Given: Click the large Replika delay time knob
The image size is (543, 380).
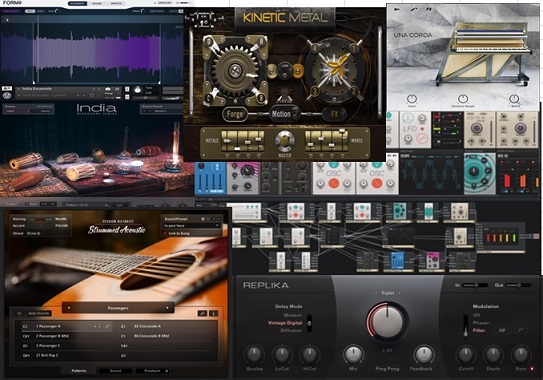Looking at the screenshot, I should (x=387, y=321).
